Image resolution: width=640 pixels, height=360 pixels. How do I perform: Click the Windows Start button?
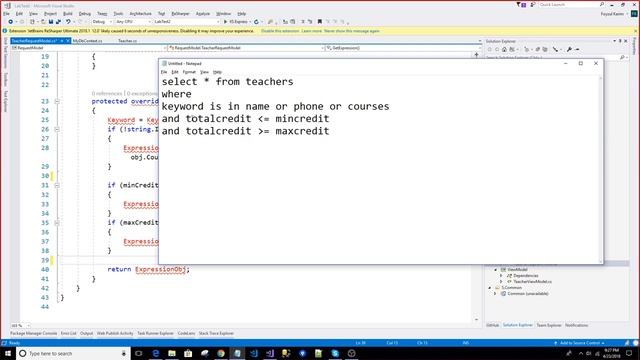[x=8, y=353]
